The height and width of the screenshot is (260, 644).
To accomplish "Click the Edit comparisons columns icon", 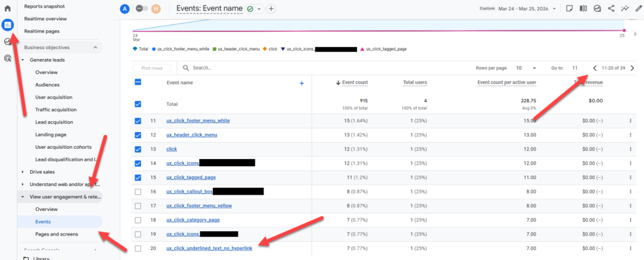I will pyautogui.click(x=582, y=9).
